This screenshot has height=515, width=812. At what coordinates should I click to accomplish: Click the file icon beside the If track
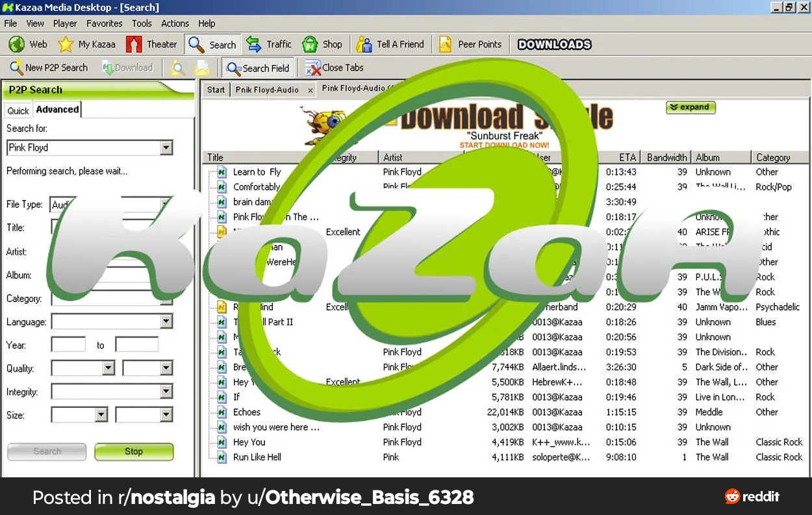tap(221, 397)
